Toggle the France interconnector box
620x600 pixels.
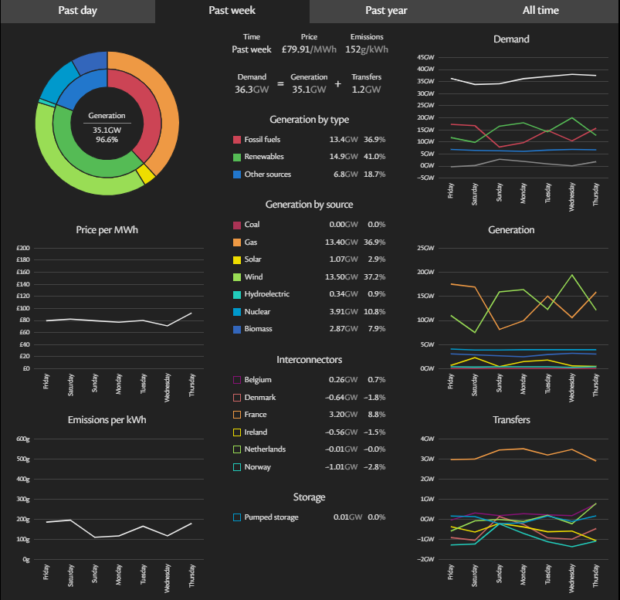tap(237, 414)
